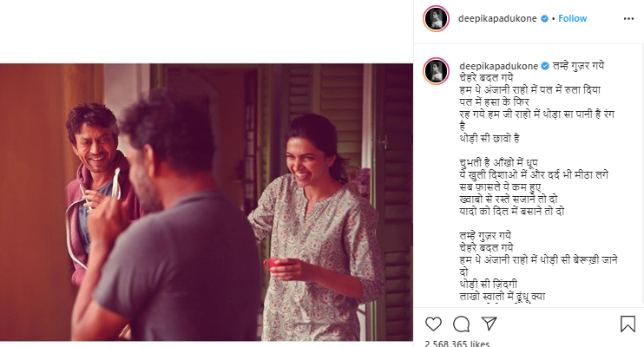Like the post with heart icon

tap(433, 324)
